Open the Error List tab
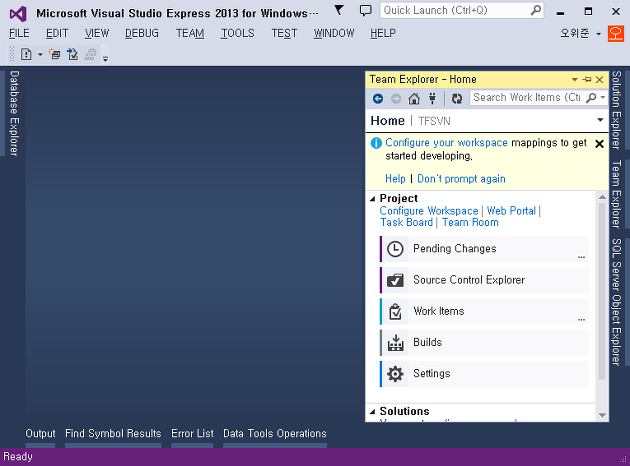The width and height of the screenshot is (630, 466). click(192, 433)
